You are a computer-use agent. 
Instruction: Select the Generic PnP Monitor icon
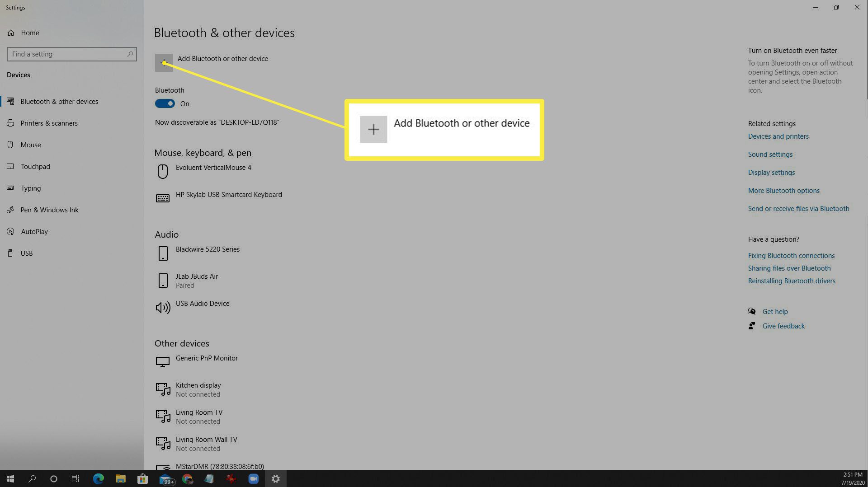[163, 362]
